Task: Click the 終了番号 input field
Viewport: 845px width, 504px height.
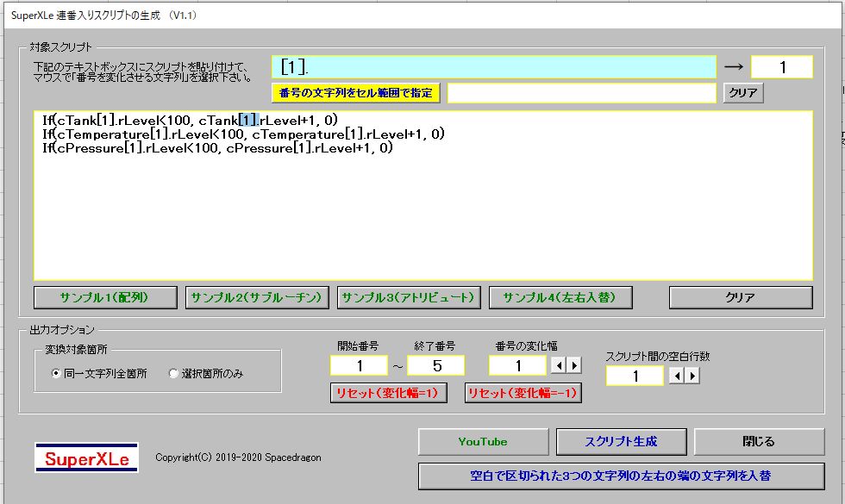Action: [x=436, y=365]
